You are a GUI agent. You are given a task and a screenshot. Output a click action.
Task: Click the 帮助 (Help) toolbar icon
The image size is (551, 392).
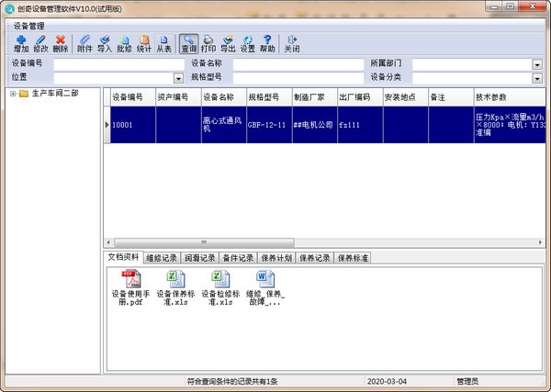click(267, 42)
